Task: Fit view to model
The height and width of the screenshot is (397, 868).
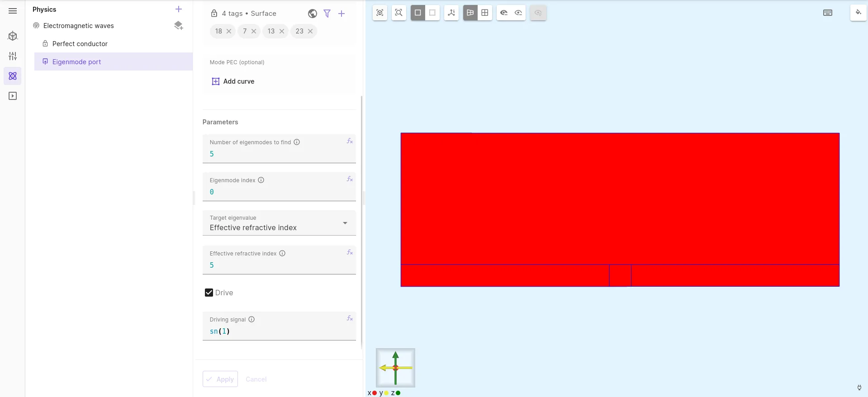Action: click(380, 13)
